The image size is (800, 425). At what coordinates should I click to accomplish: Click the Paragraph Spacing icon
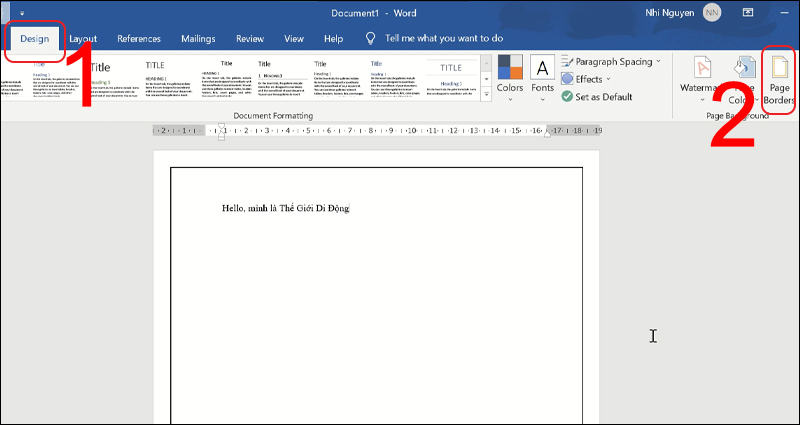pyautogui.click(x=568, y=62)
